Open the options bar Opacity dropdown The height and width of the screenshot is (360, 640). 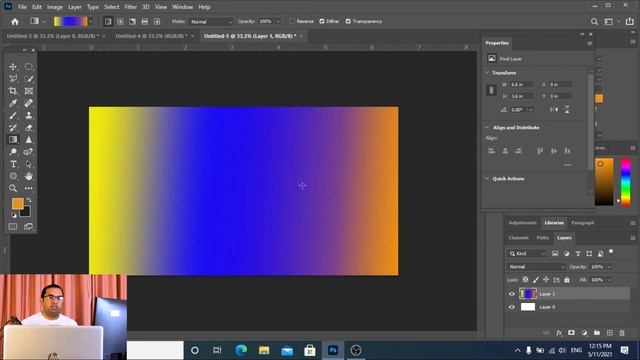278,22
